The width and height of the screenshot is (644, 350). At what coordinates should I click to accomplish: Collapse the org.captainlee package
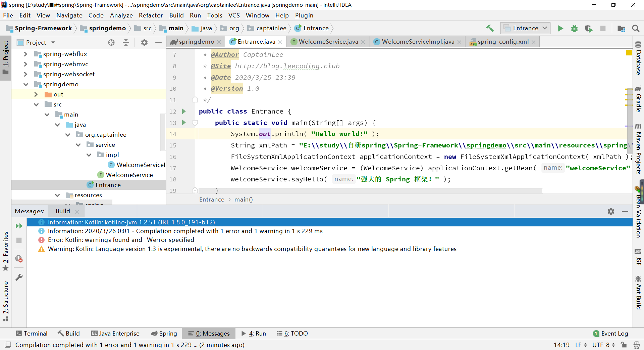68,135
